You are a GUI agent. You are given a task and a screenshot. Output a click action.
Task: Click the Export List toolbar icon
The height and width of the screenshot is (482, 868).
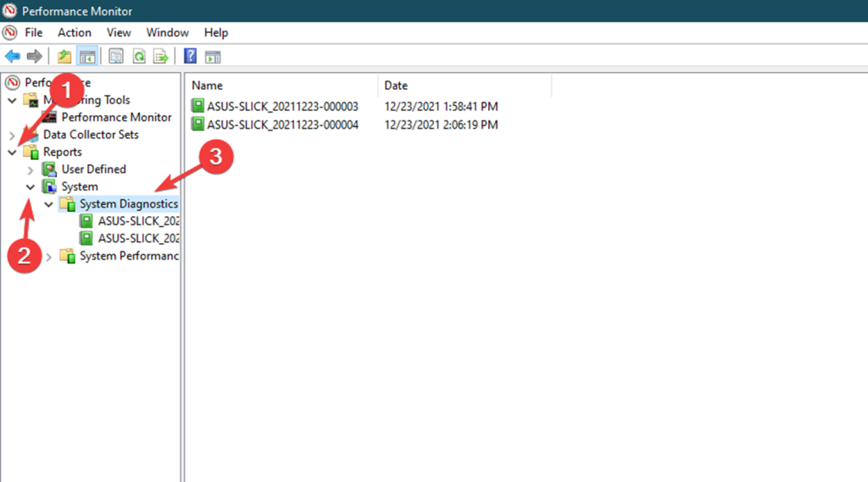coord(160,57)
